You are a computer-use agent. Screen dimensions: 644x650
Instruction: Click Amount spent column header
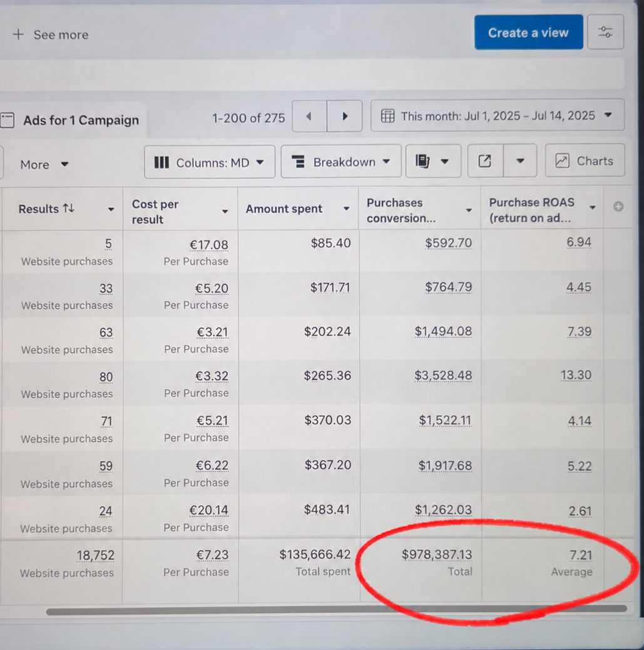pyautogui.click(x=284, y=209)
